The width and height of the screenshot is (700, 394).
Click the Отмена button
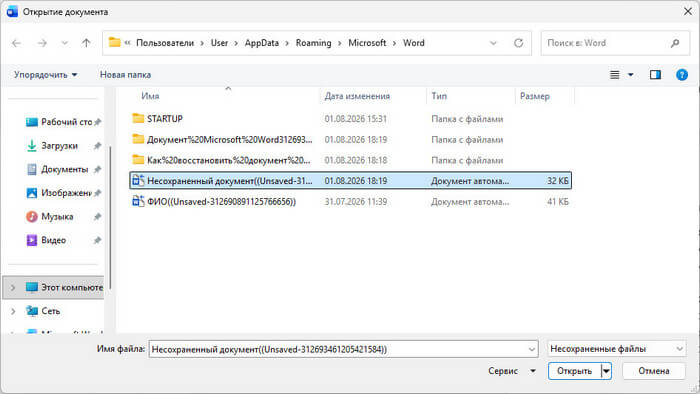click(654, 371)
